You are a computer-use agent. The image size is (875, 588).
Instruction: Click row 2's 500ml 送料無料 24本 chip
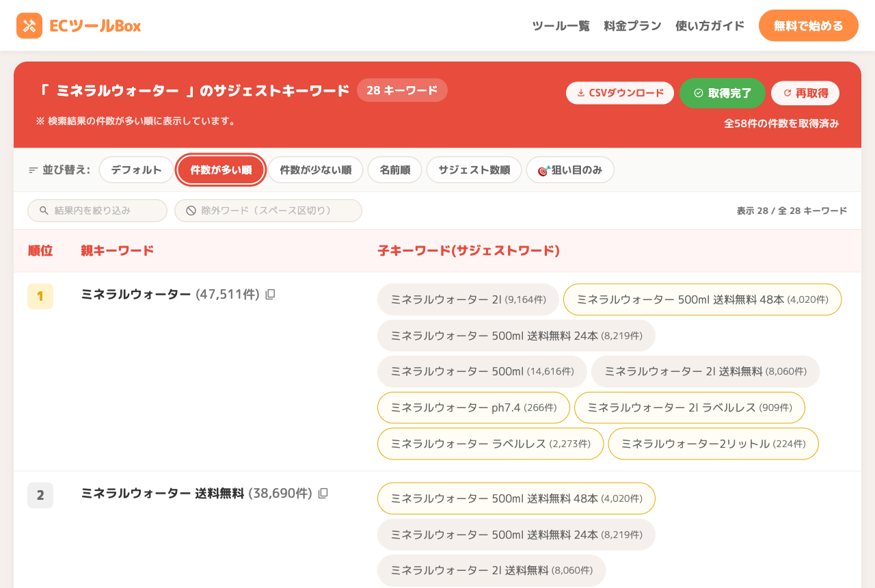[x=516, y=535]
